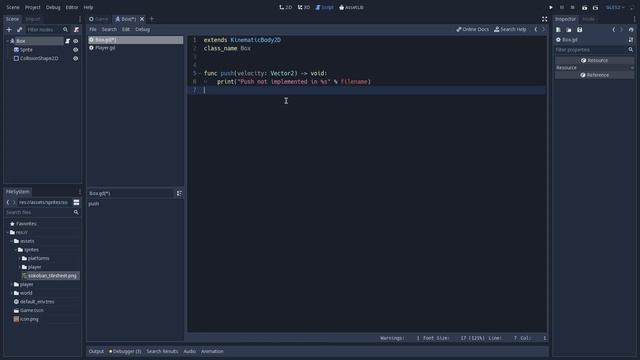
Task: Switch to the 3D workspace
Action: tap(304, 7)
